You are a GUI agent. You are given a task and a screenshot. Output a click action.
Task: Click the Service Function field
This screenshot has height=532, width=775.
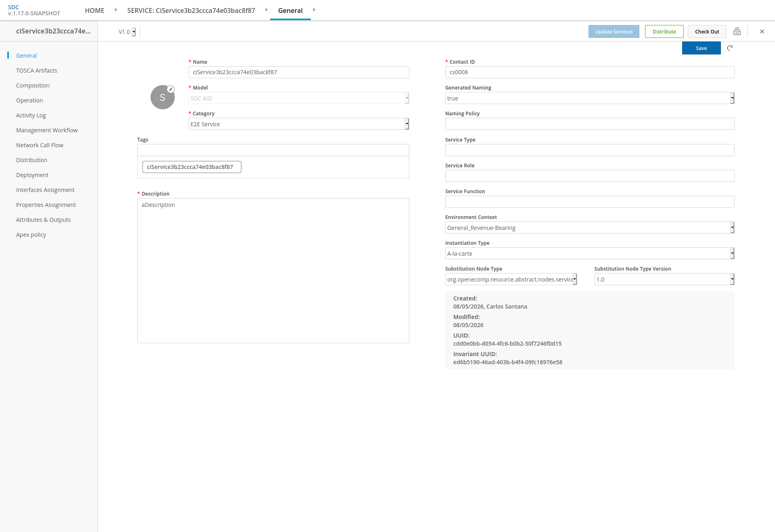590,202
